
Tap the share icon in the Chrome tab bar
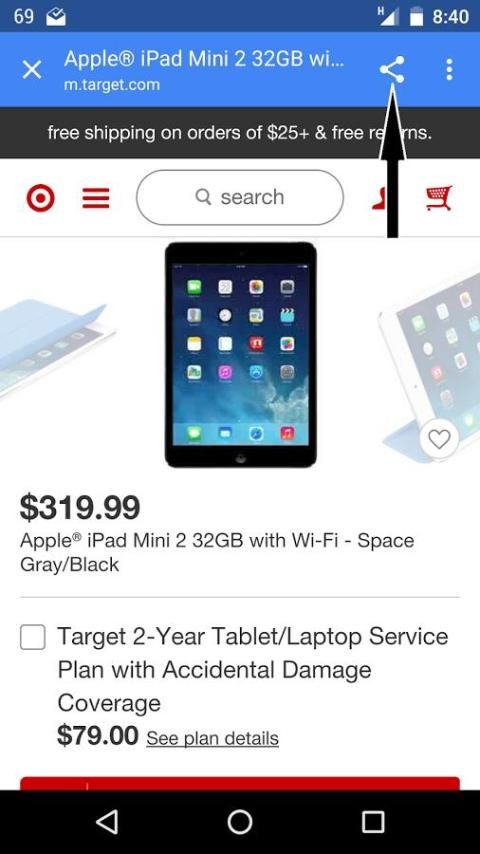[x=392, y=70]
